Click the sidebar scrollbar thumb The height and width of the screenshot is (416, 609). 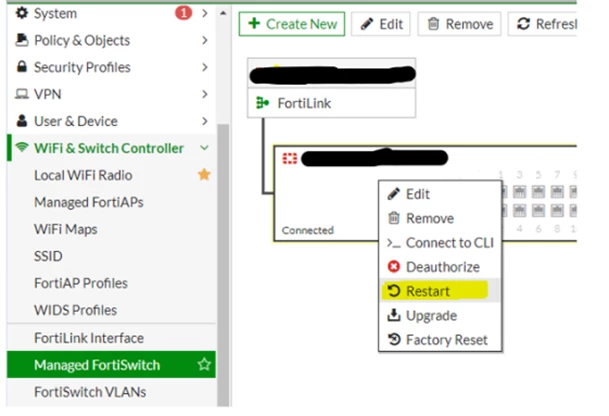point(223,265)
